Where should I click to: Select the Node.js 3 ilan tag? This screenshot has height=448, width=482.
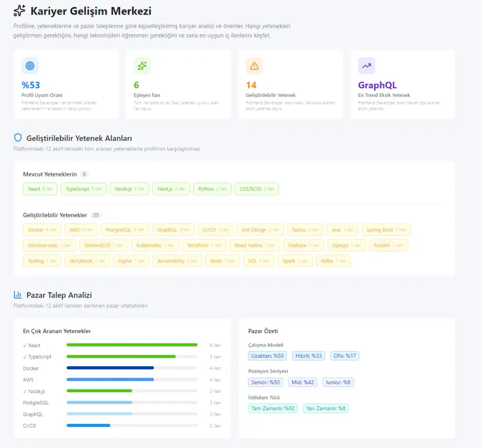(130, 189)
